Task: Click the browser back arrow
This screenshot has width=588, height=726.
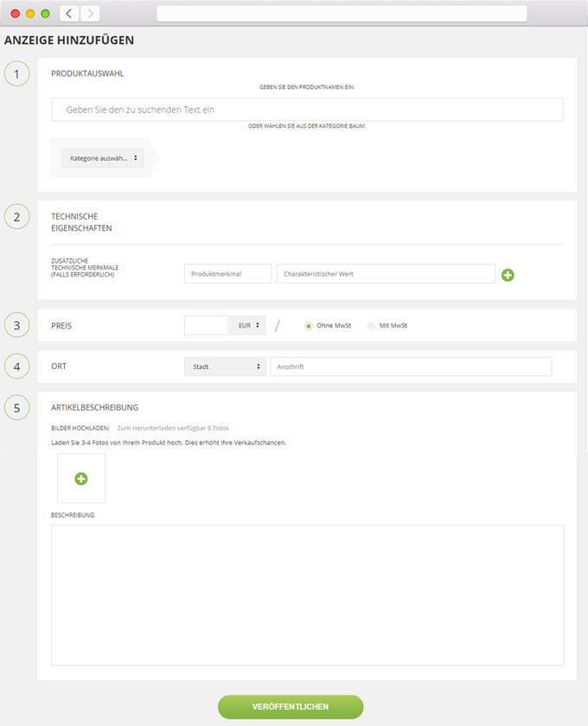Action: point(69,13)
